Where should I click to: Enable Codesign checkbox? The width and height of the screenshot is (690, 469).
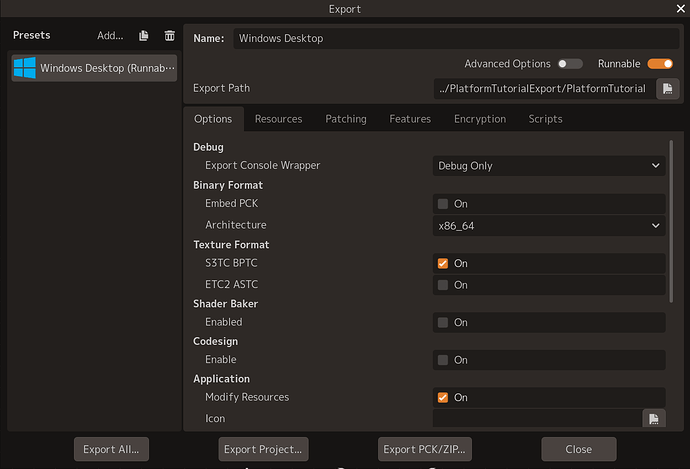443,360
